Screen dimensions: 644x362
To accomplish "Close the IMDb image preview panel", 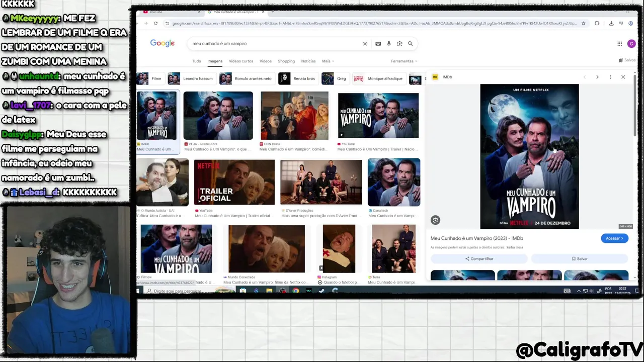I will coord(623,77).
